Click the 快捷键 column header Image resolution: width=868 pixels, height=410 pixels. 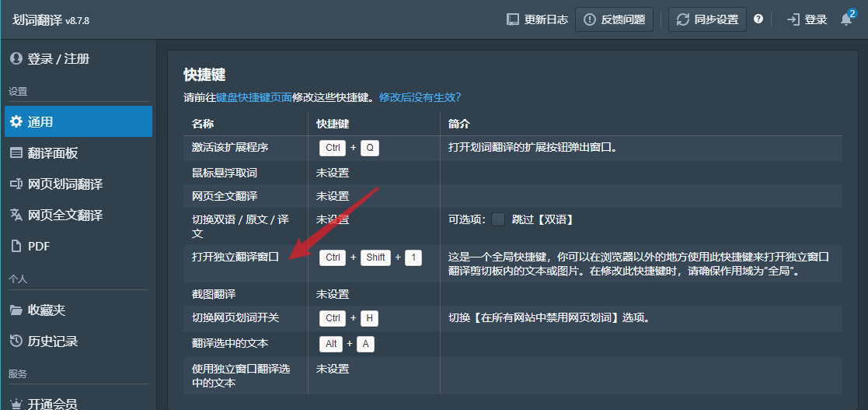pyautogui.click(x=333, y=124)
